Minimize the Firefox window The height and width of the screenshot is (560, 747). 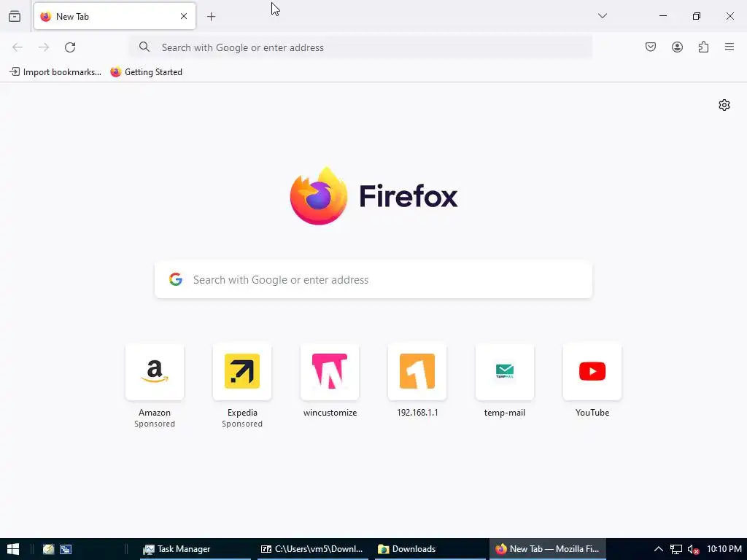point(662,16)
